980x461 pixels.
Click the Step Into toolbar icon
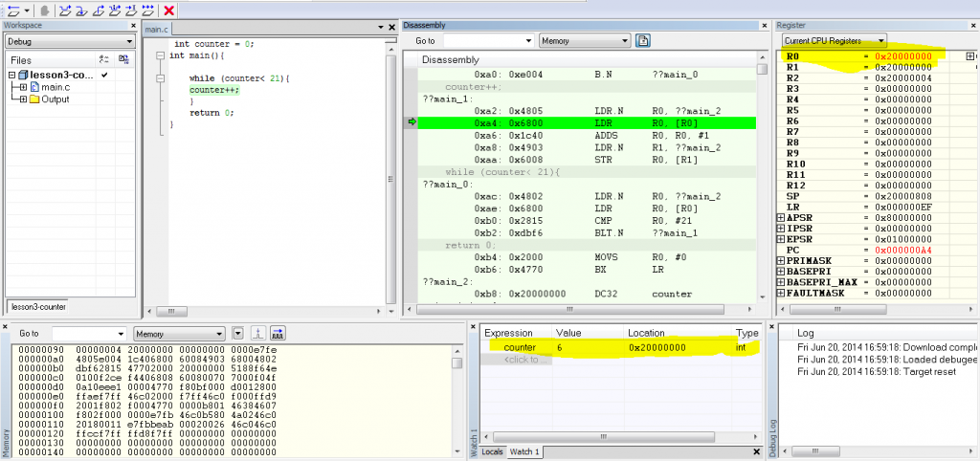point(82,11)
